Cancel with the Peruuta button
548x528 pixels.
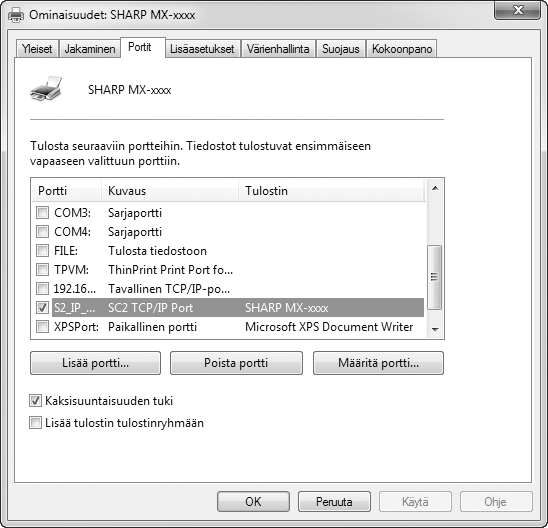[x=334, y=502]
